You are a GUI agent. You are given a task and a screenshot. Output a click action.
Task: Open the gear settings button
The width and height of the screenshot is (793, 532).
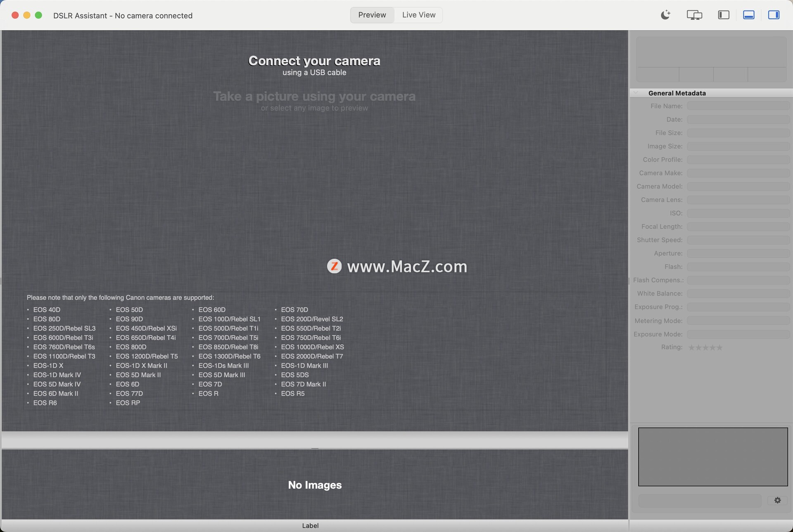click(777, 500)
